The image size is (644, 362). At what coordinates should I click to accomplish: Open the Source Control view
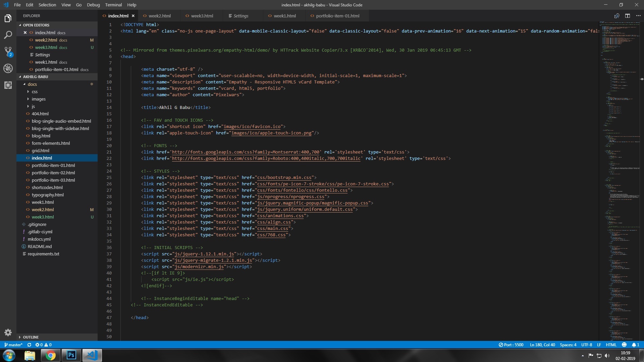click(x=8, y=51)
